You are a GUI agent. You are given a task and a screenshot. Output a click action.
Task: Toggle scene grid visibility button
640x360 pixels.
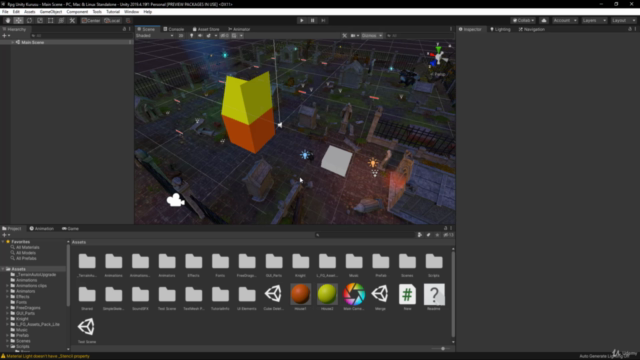234,36
